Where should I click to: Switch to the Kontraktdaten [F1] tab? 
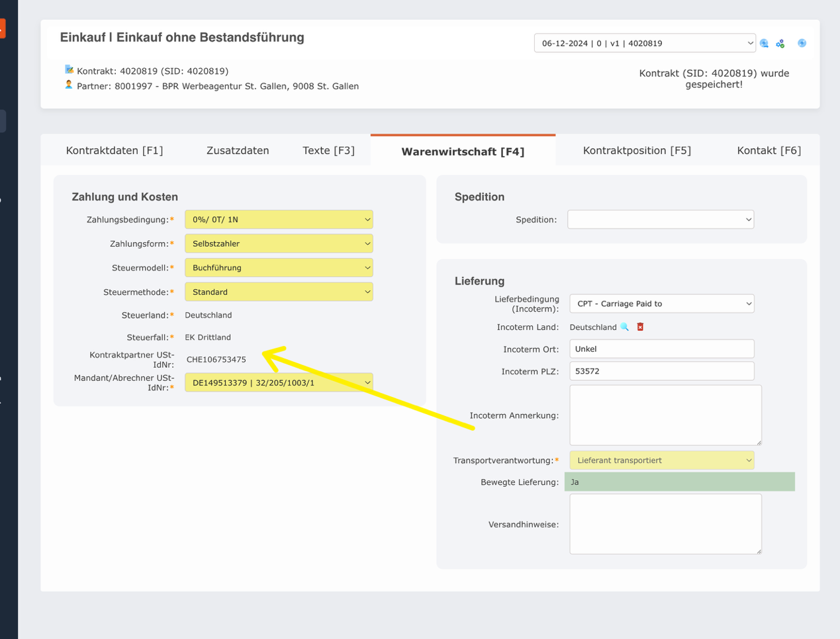click(x=115, y=150)
